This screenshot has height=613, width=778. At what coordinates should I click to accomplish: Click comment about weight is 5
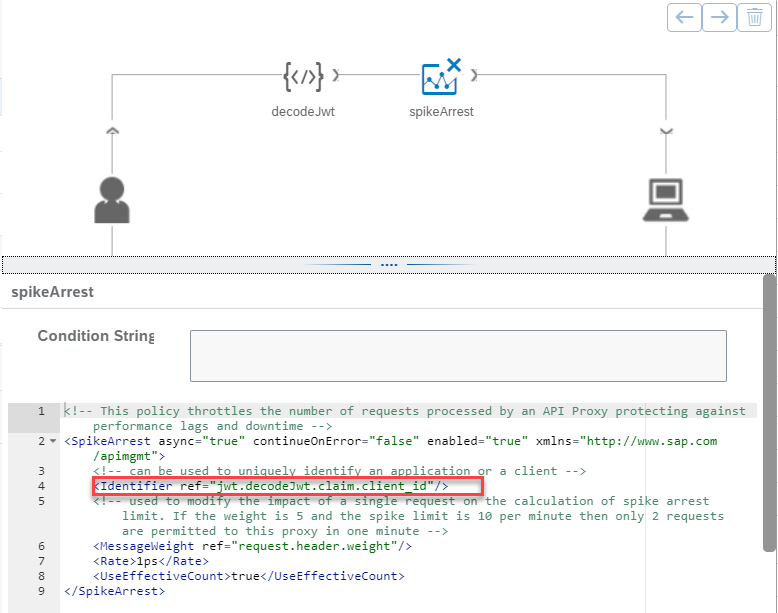click(409, 516)
